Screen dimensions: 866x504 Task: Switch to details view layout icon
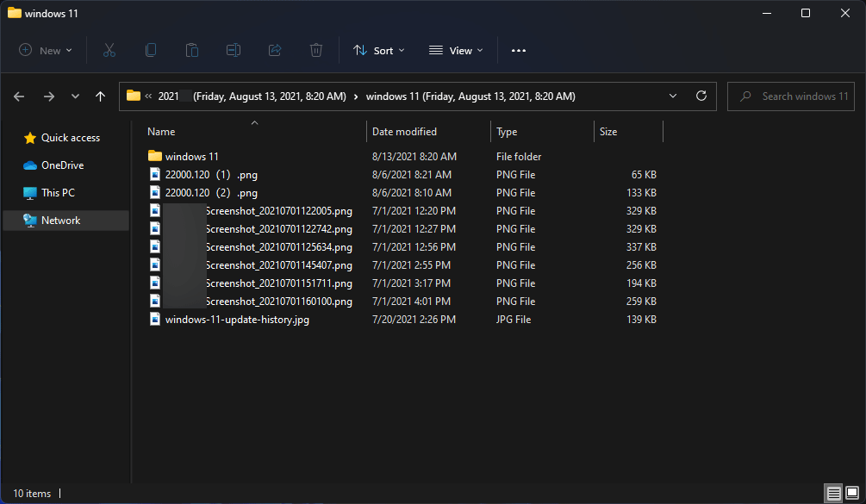click(x=833, y=493)
